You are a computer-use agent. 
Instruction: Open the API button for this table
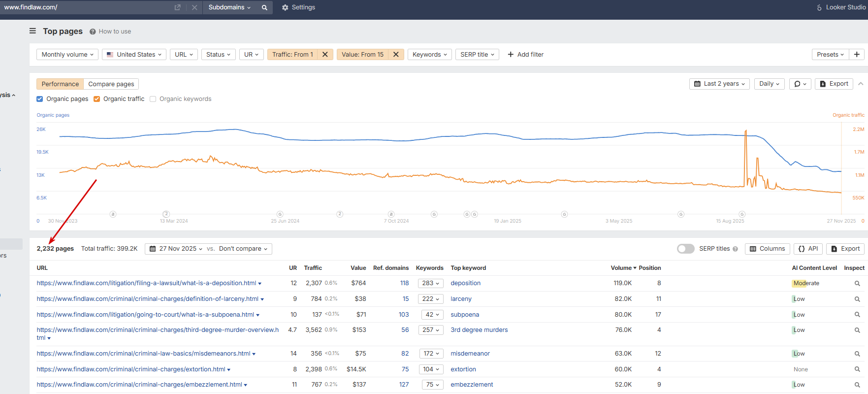coord(808,249)
